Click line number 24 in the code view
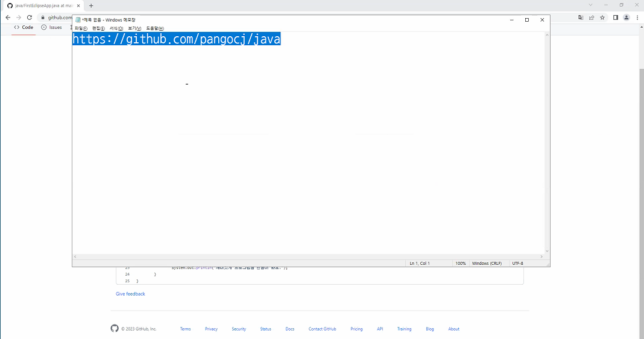This screenshot has width=644, height=339. pos(127,274)
